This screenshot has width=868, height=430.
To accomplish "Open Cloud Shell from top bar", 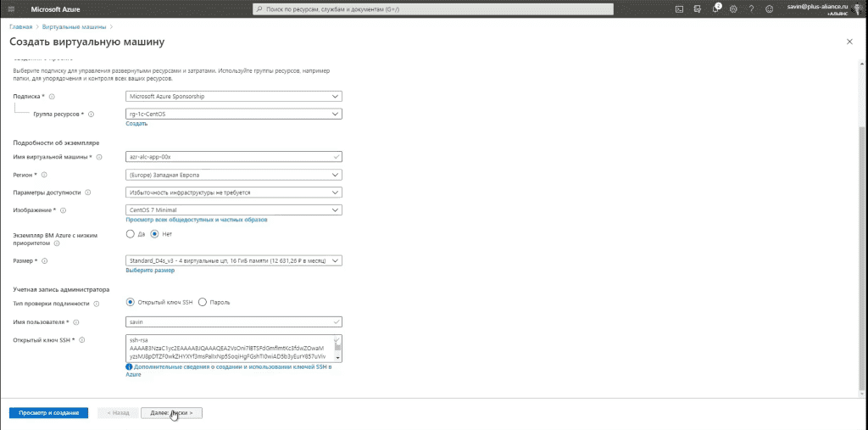I will point(680,8).
